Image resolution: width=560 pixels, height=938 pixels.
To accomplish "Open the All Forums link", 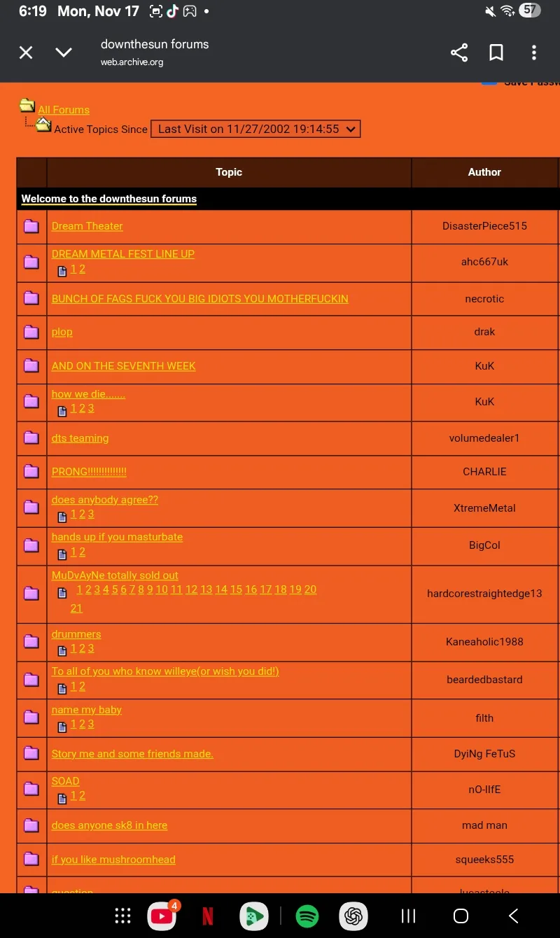I will coord(64,110).
